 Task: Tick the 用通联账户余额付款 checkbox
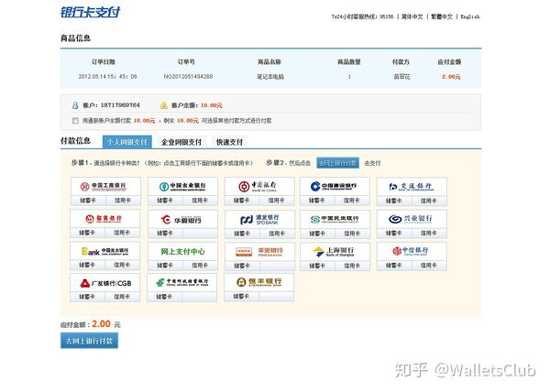75,121
